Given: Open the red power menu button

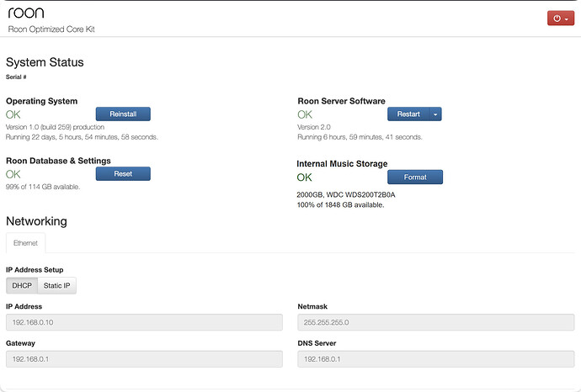Looking at the screenshot, I should 561,19.
